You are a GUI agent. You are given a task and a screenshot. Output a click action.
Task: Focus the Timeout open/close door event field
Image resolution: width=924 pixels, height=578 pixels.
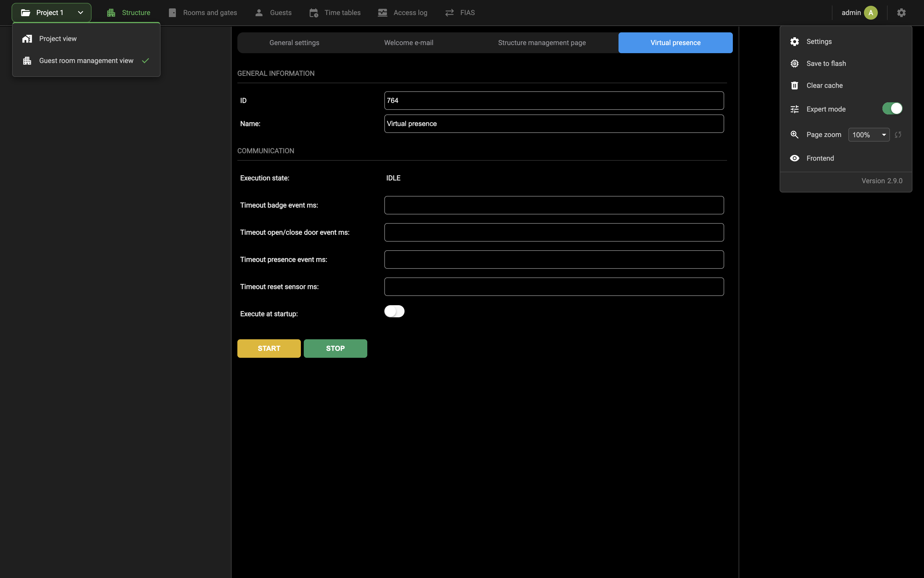pos(554,232)
